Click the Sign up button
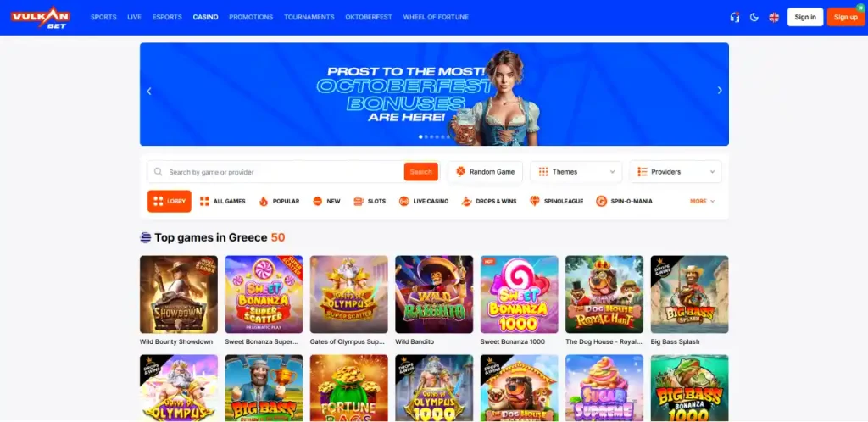The image size is (868, 422). [845, 17]
